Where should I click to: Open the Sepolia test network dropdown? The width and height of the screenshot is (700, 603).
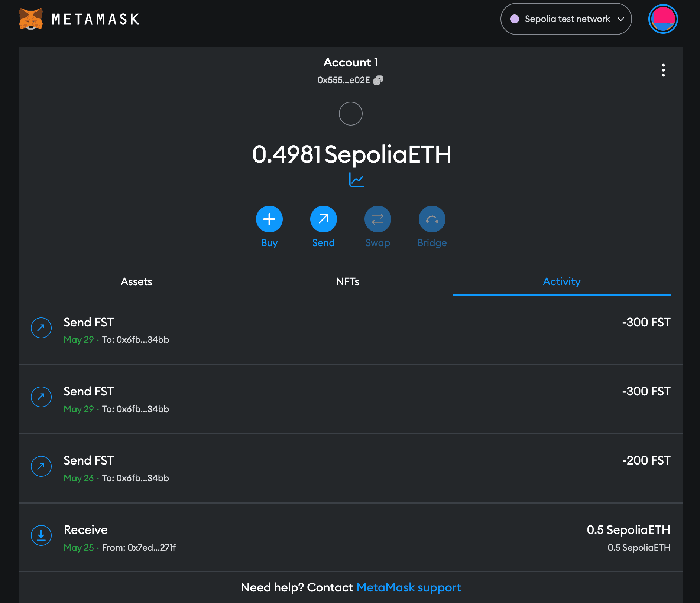[x=566, y=19]
